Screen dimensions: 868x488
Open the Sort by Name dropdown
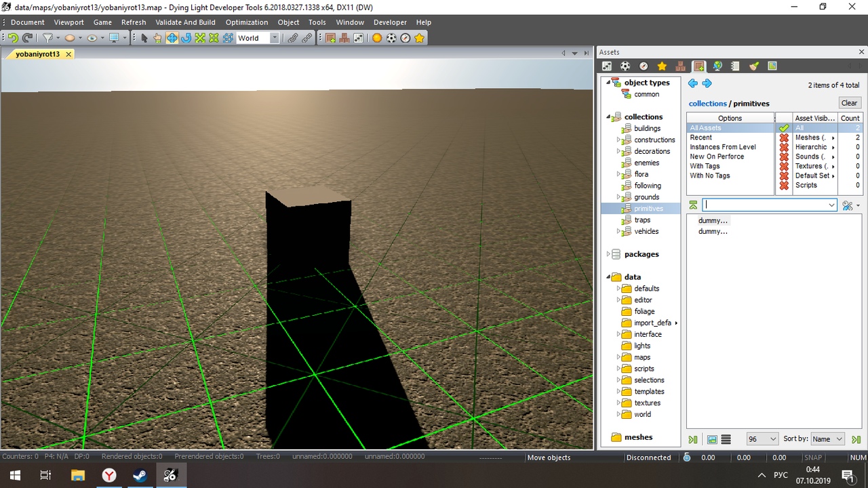click(827, 439)
